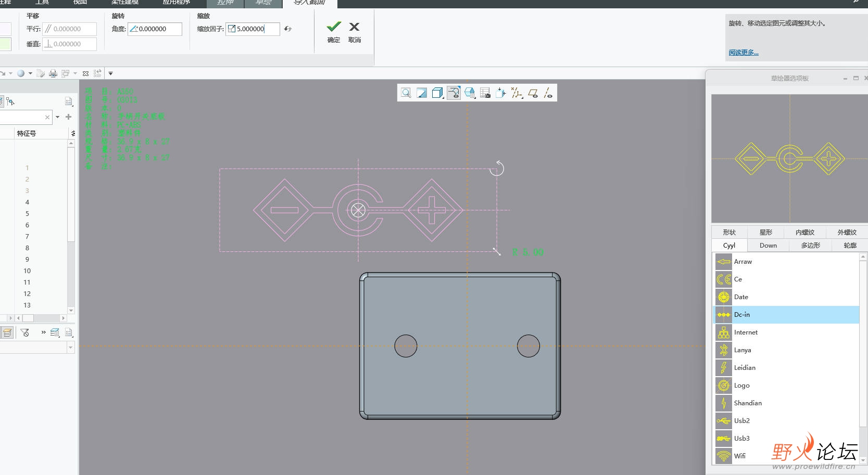The height and width of the screenshot is (475, 868).
Task: Click the windows switch icon in quick toolbar
Action: point(66,73)
